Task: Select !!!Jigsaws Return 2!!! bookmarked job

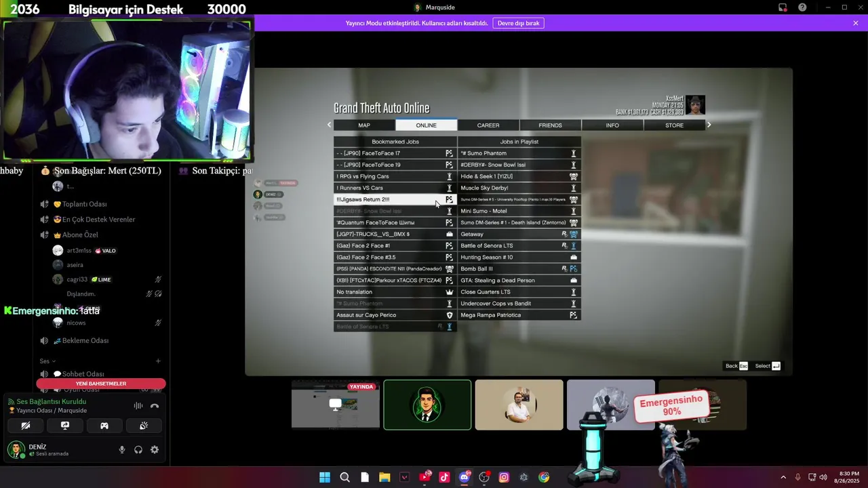Action: pyautogui.click(x=395, y=199)
